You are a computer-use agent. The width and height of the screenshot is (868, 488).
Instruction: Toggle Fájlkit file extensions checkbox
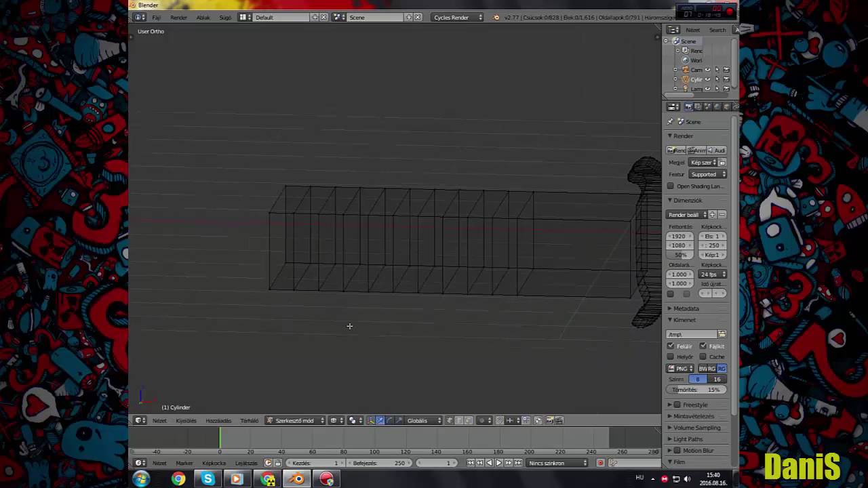click(703, 346)
